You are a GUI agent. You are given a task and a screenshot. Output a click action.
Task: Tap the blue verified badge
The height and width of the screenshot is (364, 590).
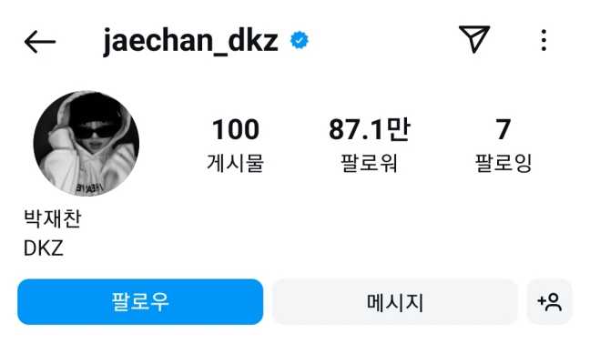(x=300, y=40)
